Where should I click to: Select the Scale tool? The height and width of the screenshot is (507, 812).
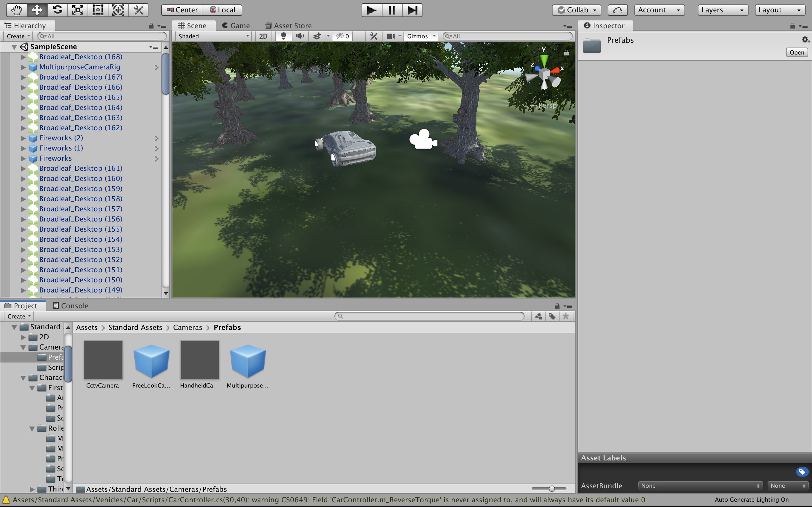coord(77,10)
